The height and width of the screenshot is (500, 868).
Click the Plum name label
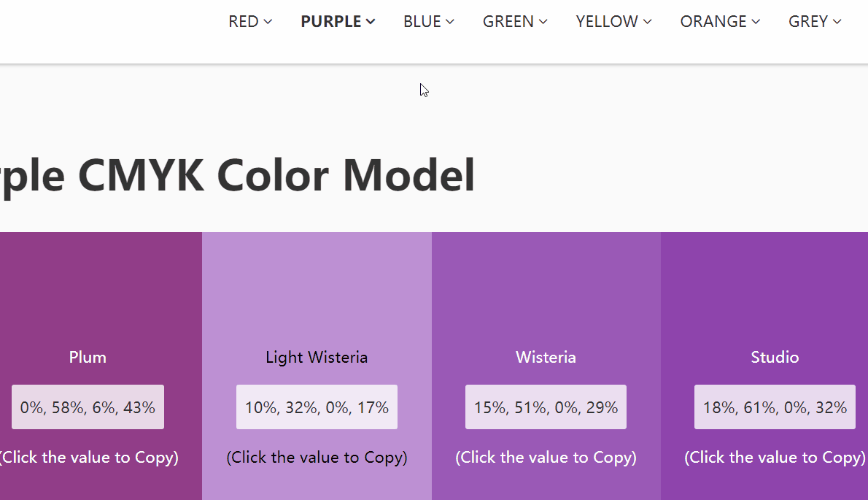click(x=88, y=357)
